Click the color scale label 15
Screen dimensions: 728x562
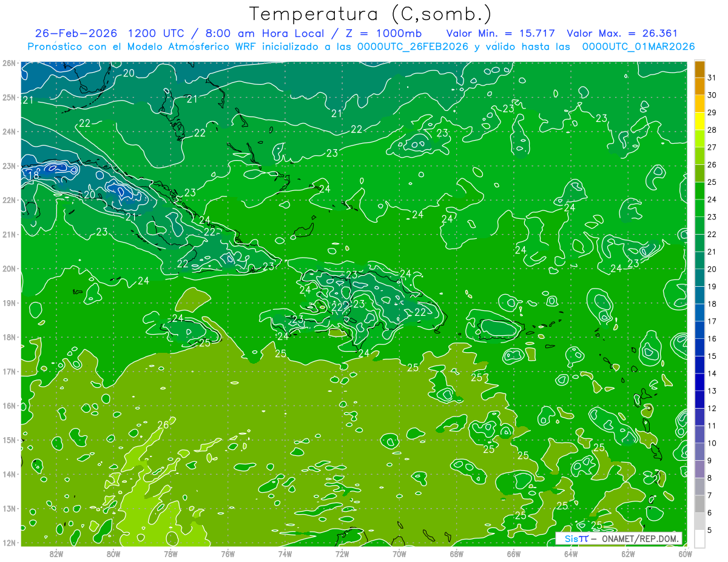click(x=712, y=356)
